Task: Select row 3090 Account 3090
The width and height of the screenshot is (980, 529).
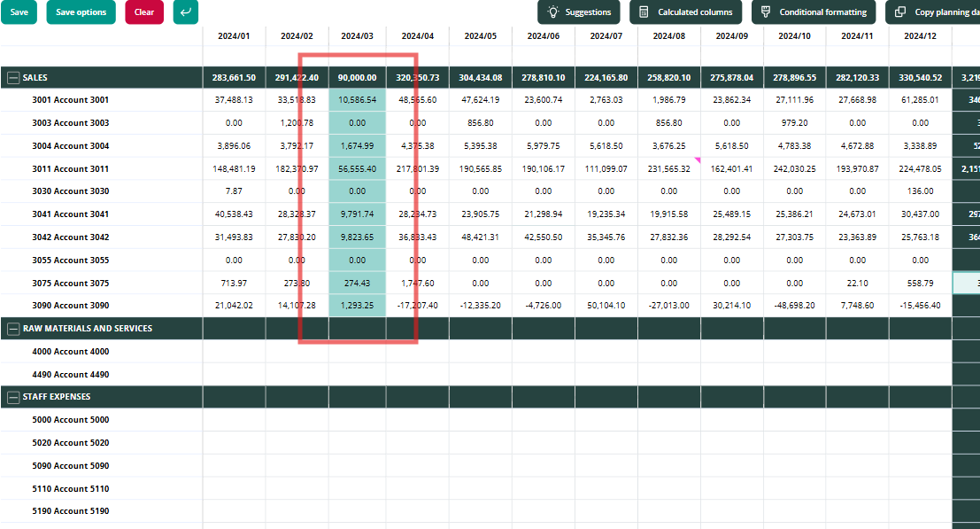Action: pyautogui.click(x=71, y=306)
